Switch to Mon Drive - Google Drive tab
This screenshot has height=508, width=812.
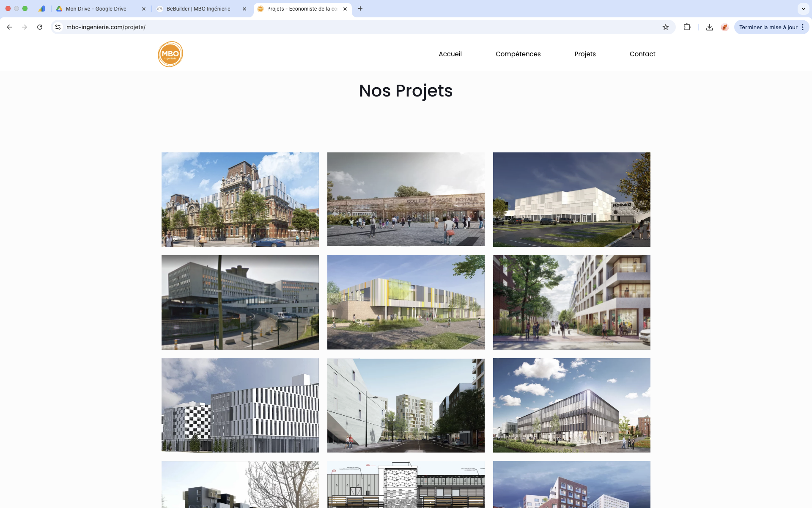pos(96,8)
